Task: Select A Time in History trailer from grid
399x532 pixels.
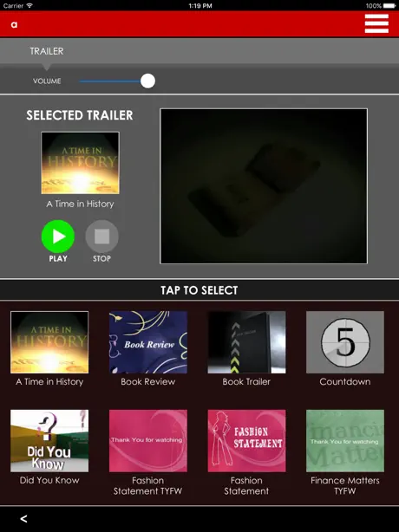Action: 49,342
